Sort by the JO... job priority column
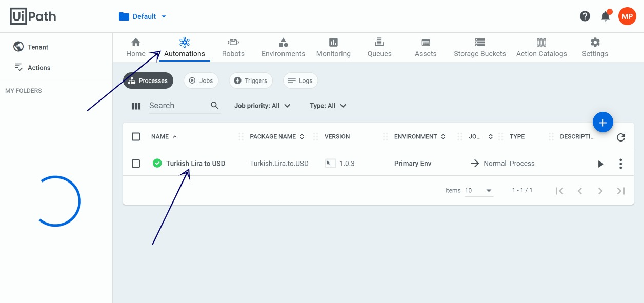 (481, 137)
